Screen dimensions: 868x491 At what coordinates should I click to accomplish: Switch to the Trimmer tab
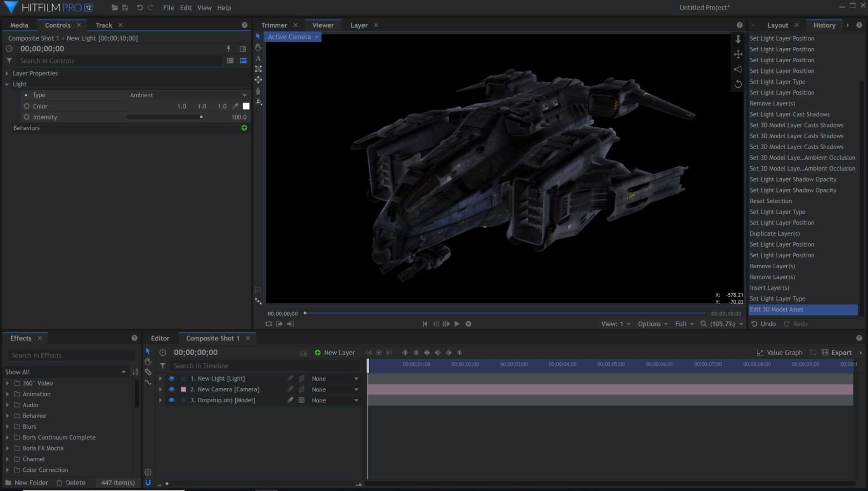point(274,25)
